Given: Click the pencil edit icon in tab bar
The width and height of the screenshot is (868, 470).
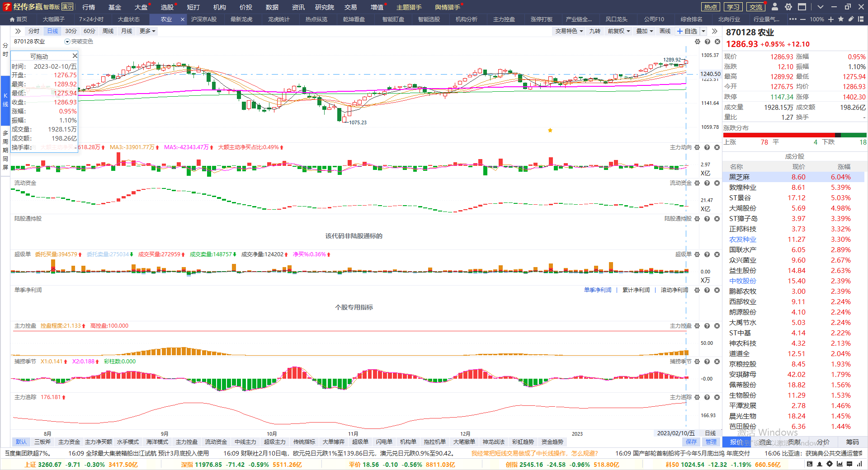Looking at the screenshot, I should pyautogui.click(x=851, y=19).
